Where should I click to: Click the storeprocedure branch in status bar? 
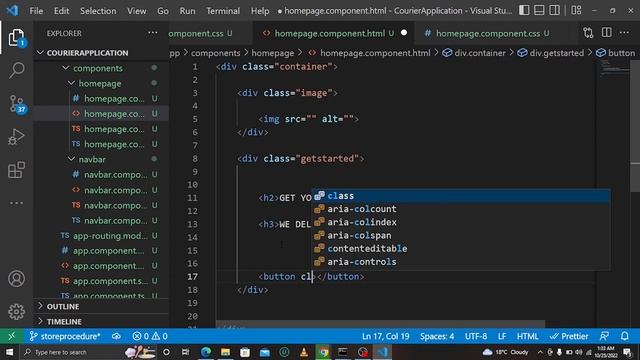[64, 336]
